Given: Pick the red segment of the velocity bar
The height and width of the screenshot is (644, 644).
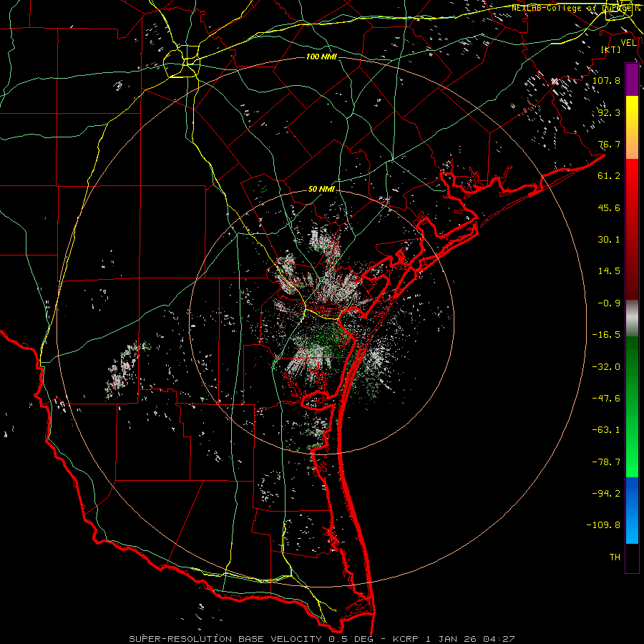Looking at the screenshot, I should [x=632, y=229].
